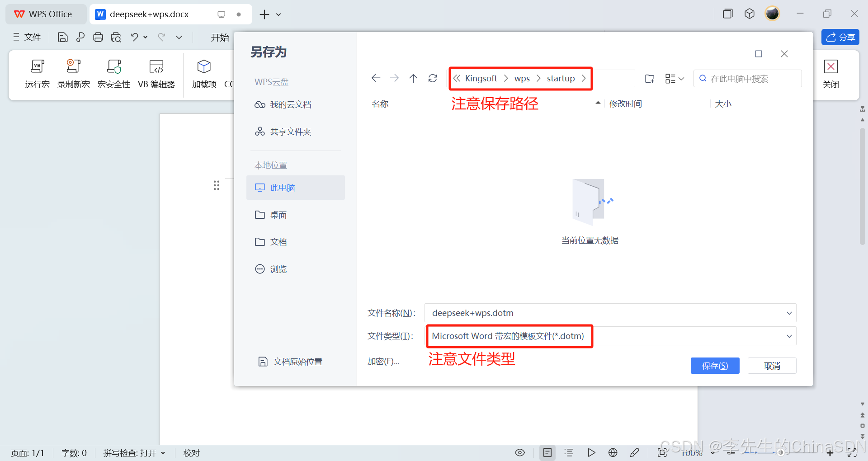Select 文档 location
The image size is (868, 461).
pos(296,242)
